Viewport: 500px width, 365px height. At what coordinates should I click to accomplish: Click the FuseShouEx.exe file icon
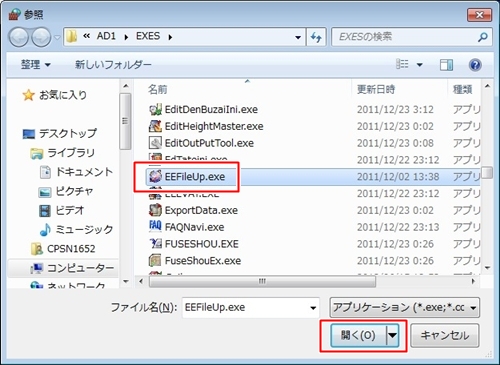(x=155, y=260)
